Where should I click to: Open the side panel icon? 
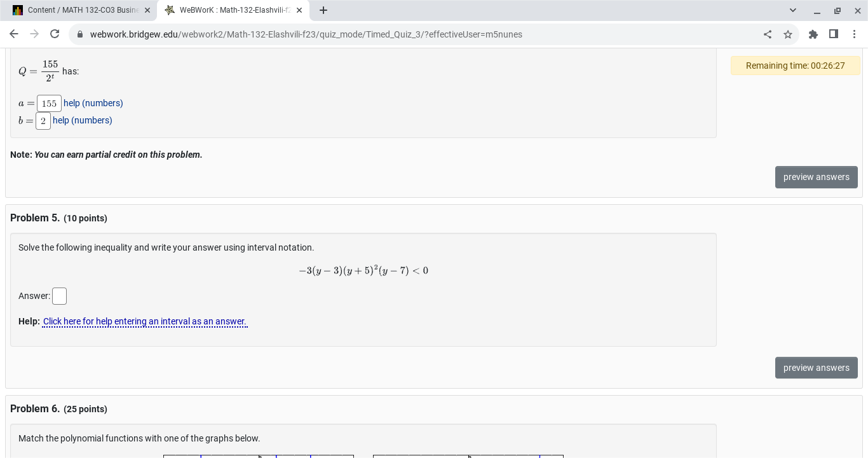point(834,34)
